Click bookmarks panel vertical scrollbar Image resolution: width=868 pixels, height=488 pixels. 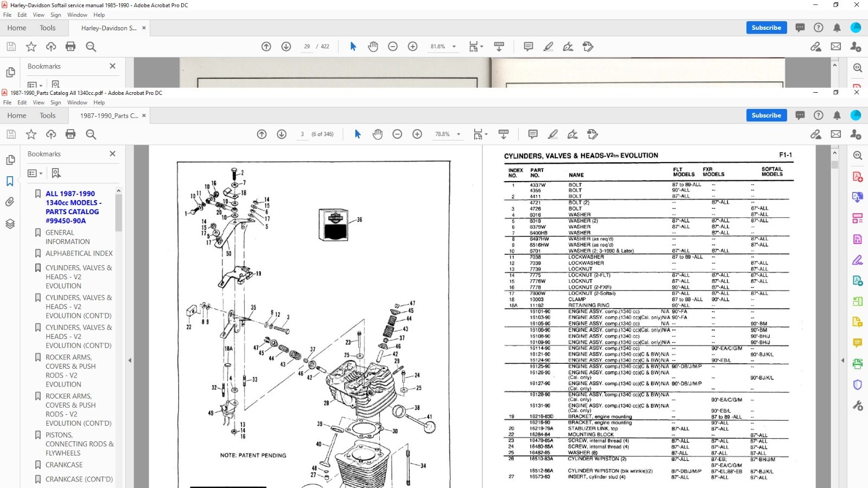(x=118, y=213)
